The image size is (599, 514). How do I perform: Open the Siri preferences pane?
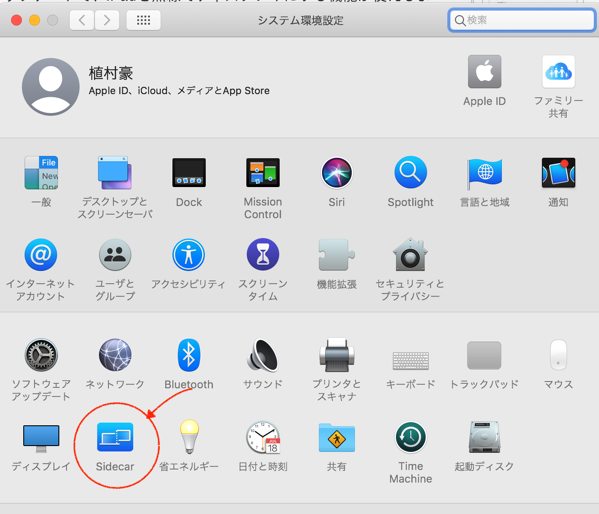pos(337,173)
